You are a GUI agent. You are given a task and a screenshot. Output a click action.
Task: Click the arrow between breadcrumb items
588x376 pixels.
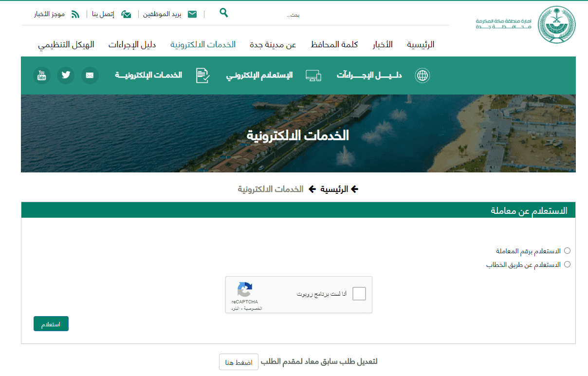click(x=312, y=189)
